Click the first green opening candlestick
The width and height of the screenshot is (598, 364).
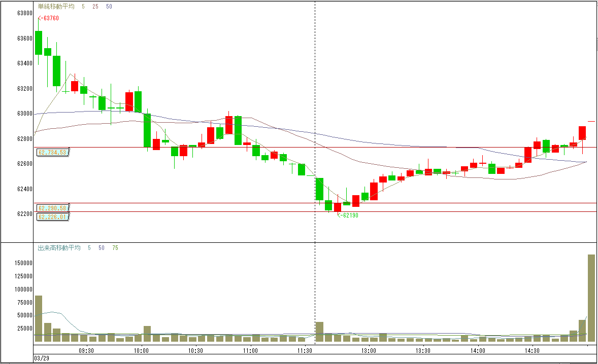point(39,43)
